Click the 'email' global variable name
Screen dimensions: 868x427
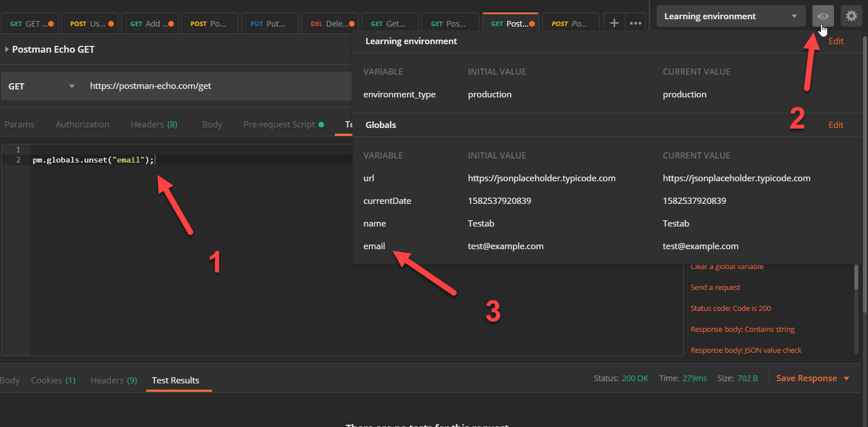pyautogui.click(x=374, y=246)
